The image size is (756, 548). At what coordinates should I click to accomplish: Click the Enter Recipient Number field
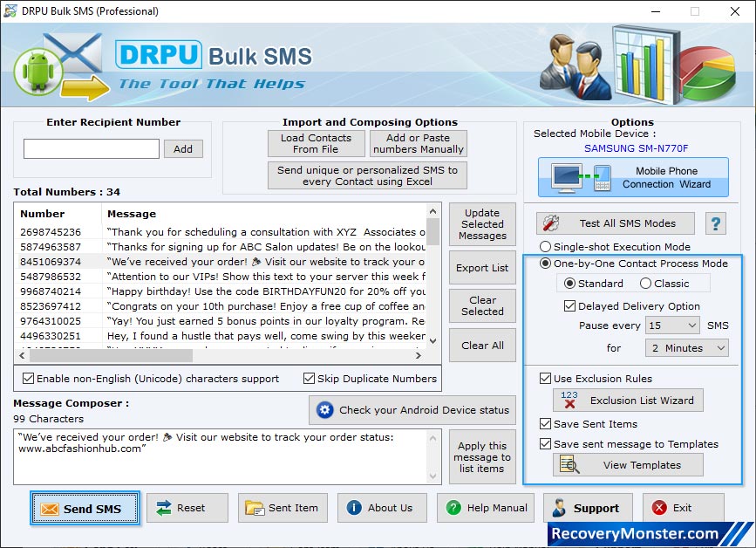point(92,149)
